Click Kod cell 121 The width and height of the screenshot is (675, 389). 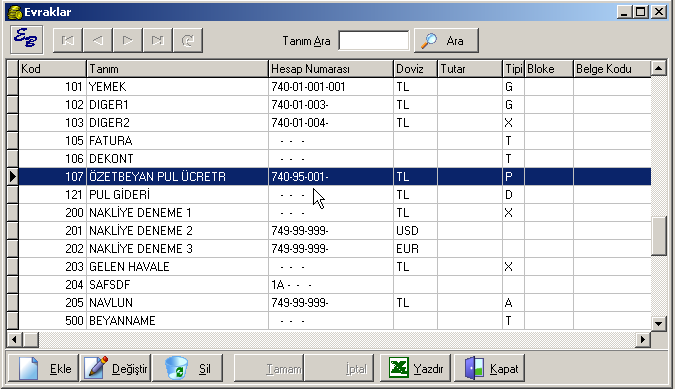53,194
